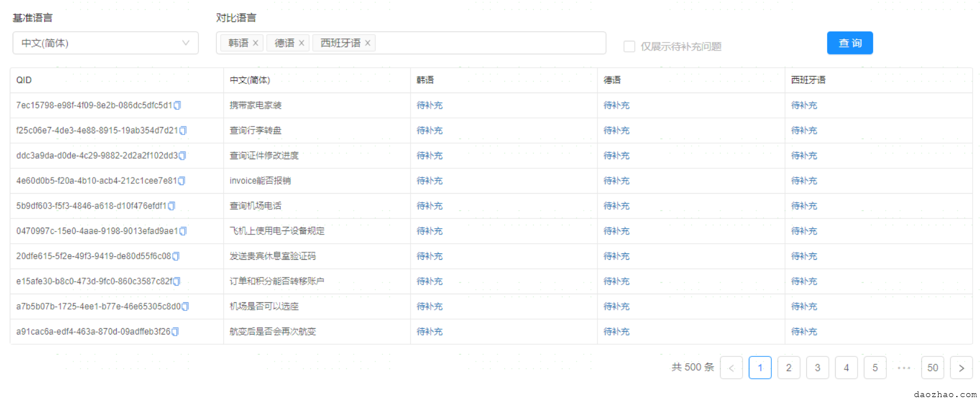Open 韩语 待补充 link for 携带家电家装

coord(430,106)
